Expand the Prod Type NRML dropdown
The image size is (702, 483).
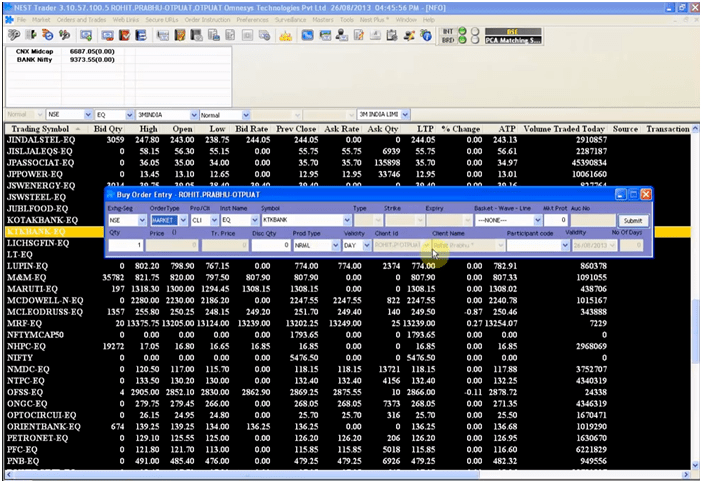tap(335, 245)
